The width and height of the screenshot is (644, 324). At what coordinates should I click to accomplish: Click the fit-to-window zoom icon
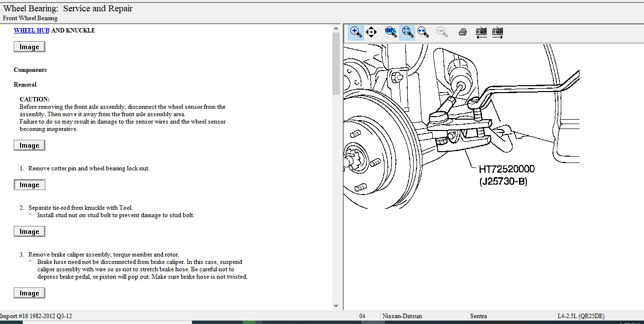coord(407,32)
